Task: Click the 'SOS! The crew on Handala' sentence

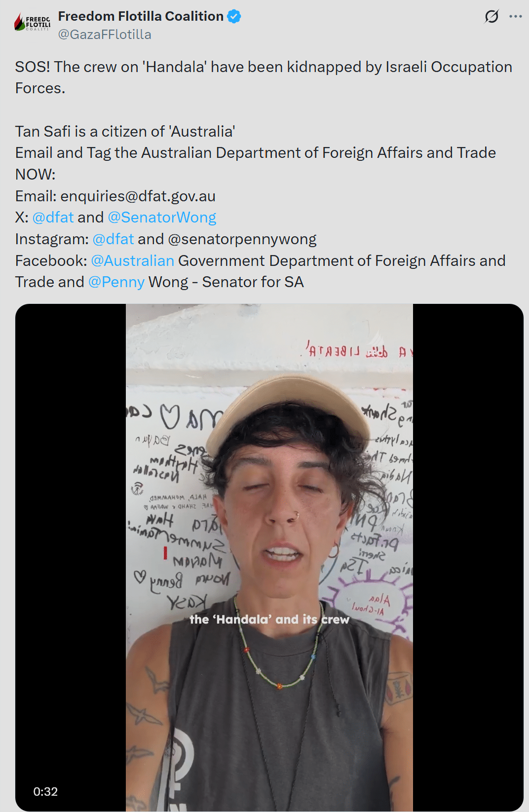Action: [264, 77]
